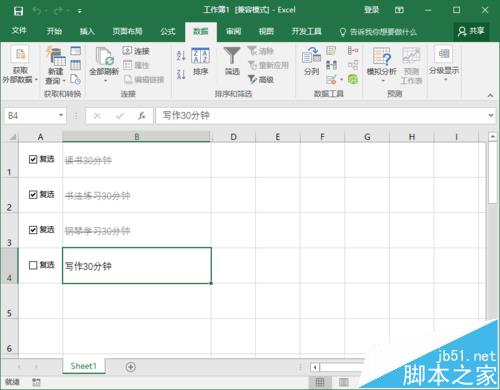Image resolution: width=500 pixels, height=390 pixels.
Task: Toggle the 筛选 filter funnel
Action: 232,62
